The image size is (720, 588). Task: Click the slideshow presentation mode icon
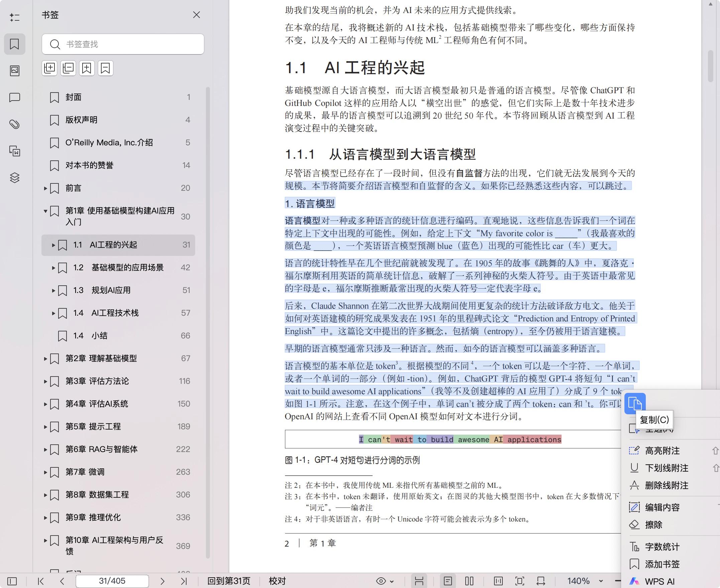pyautogui.click(x=541, y=581)
